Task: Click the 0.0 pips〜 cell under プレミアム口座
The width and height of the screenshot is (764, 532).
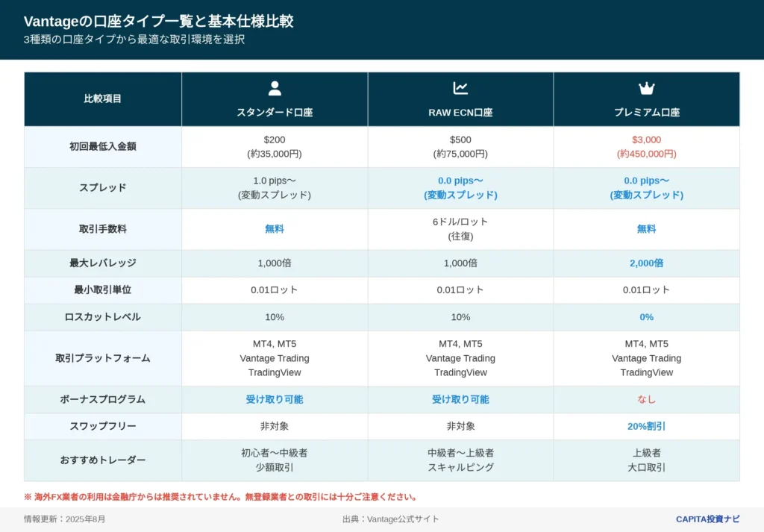Action: (x=647, y=188)
